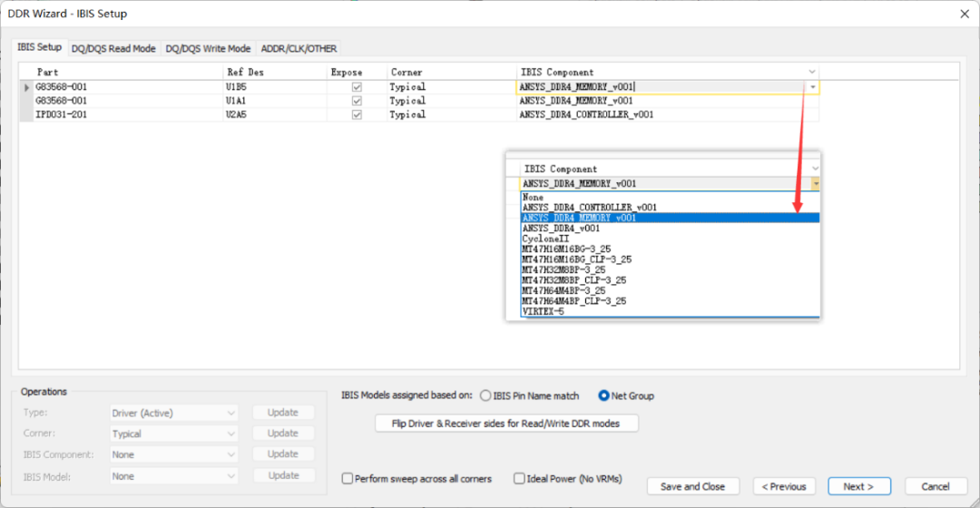Open the ADDR/CLK/OTHER tab

coord(299,49)
